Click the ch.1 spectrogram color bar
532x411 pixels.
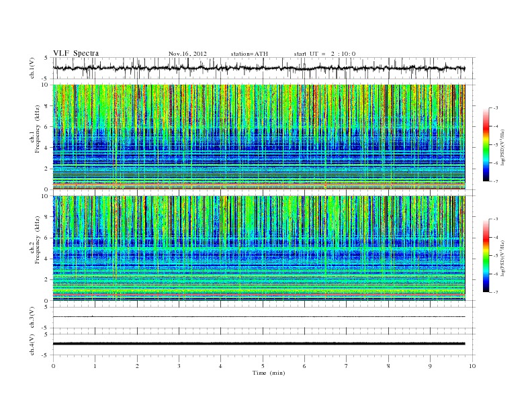(486, 144)
